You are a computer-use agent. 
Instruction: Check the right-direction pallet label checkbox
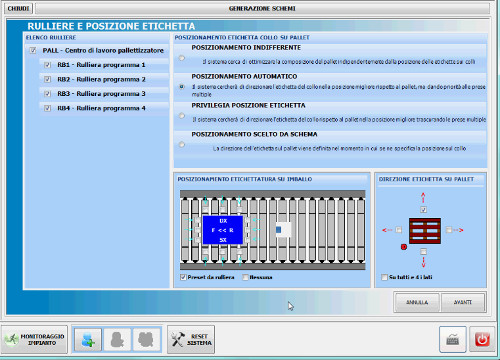(449, 230)
